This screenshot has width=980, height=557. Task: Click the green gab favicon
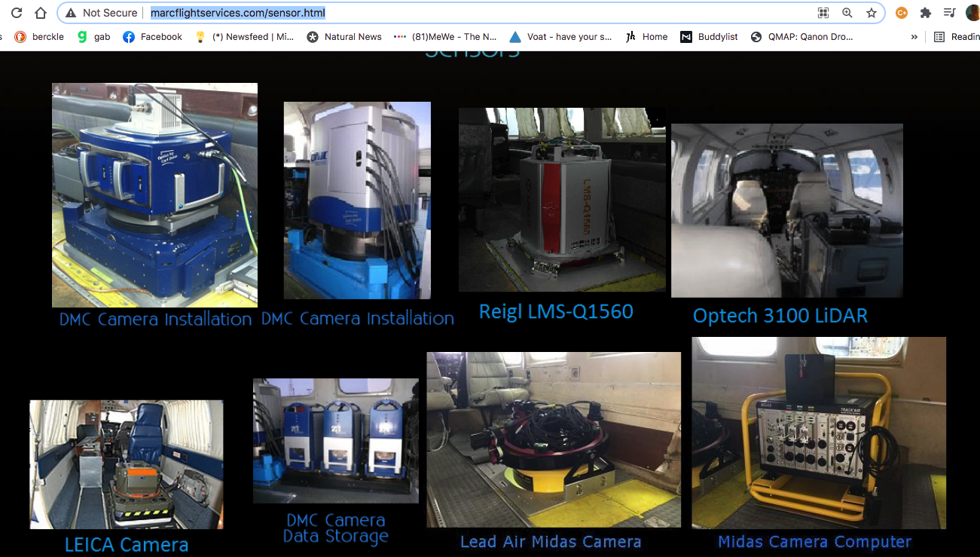click(82, 37)
